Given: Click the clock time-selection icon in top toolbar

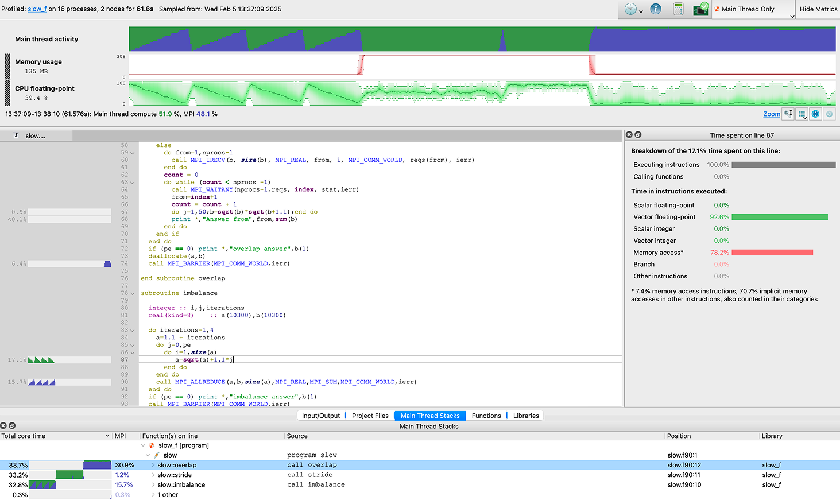Looking at the screenshot, I should (x=630, y=9).
